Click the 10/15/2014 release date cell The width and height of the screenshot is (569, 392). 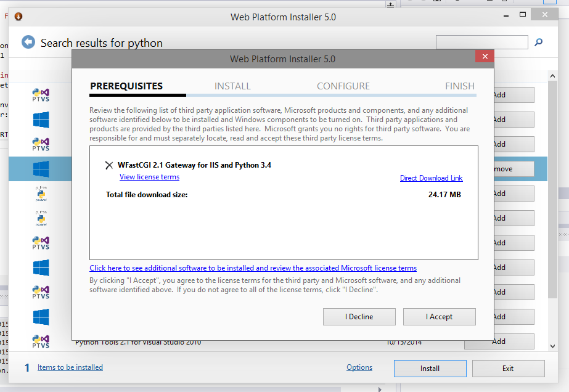(x=404, y=342)
